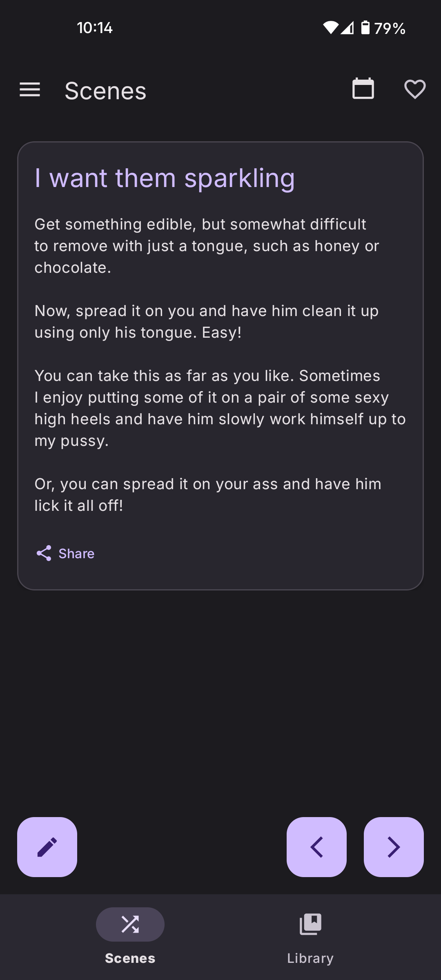Image resolution: width=441 pixels, height=980 pixels.
Task: Advance to the next scene arrow
Action: [x=394, y=847]
